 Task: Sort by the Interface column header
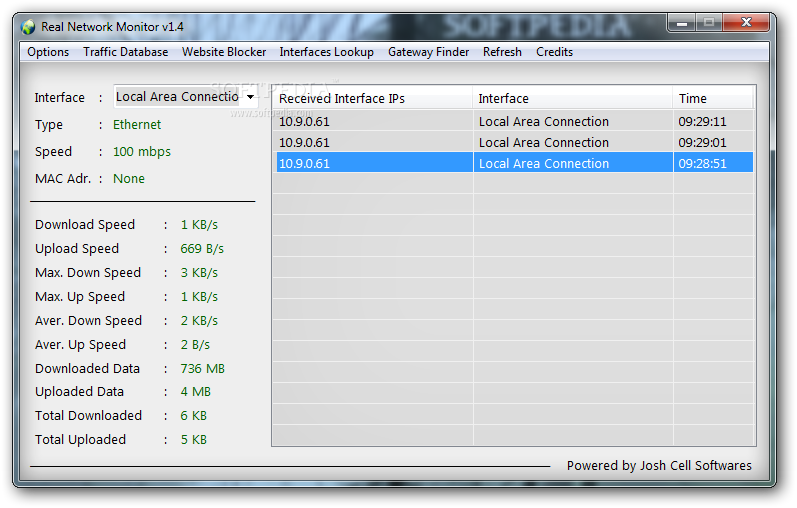(x=572, y=98)
